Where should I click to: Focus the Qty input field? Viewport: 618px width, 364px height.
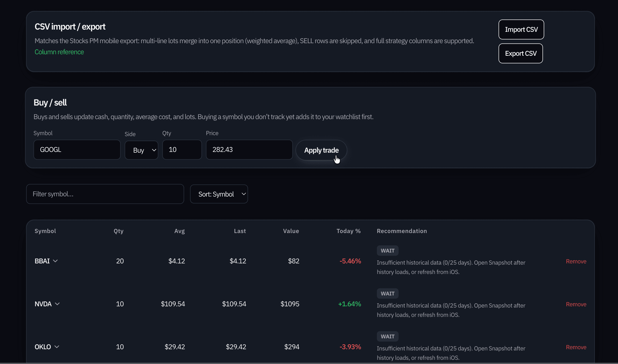[x=182, y=149]
